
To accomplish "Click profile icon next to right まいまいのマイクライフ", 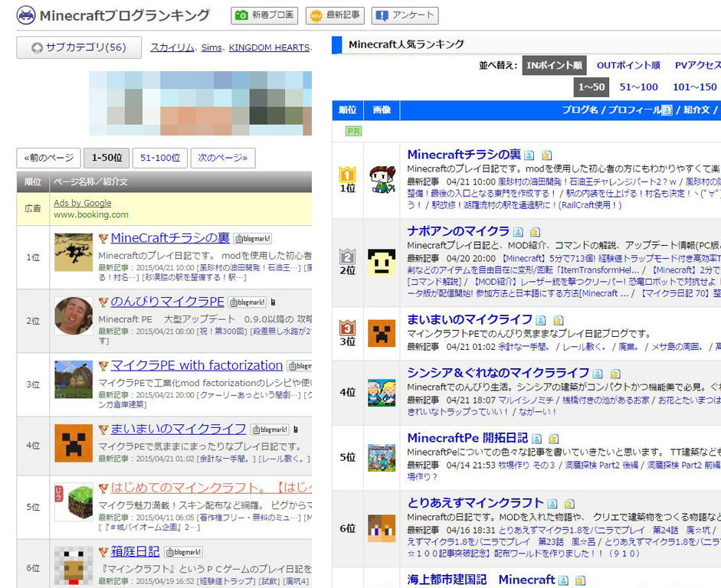I will (541, 320).
